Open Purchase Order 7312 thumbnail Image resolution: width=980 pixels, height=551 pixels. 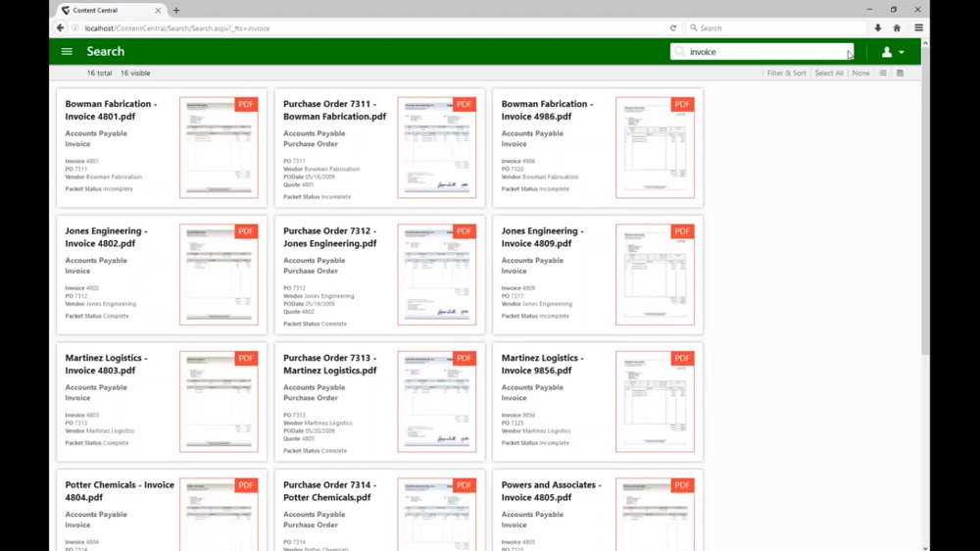click(x=437, y=275)
